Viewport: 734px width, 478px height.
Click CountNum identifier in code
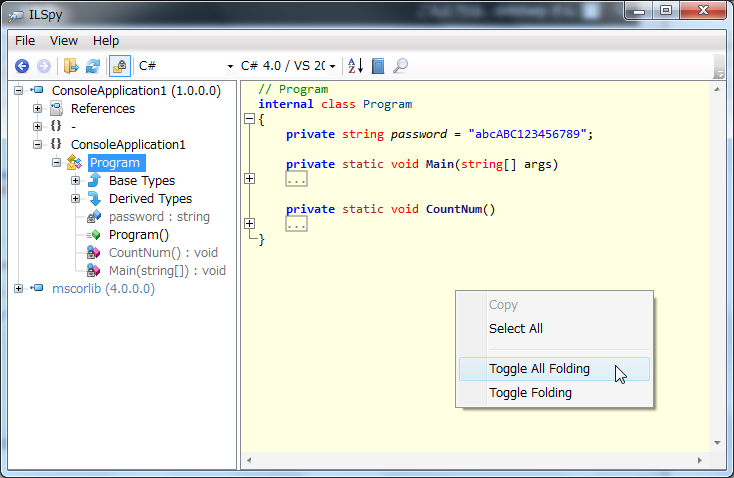coord(454,209)
